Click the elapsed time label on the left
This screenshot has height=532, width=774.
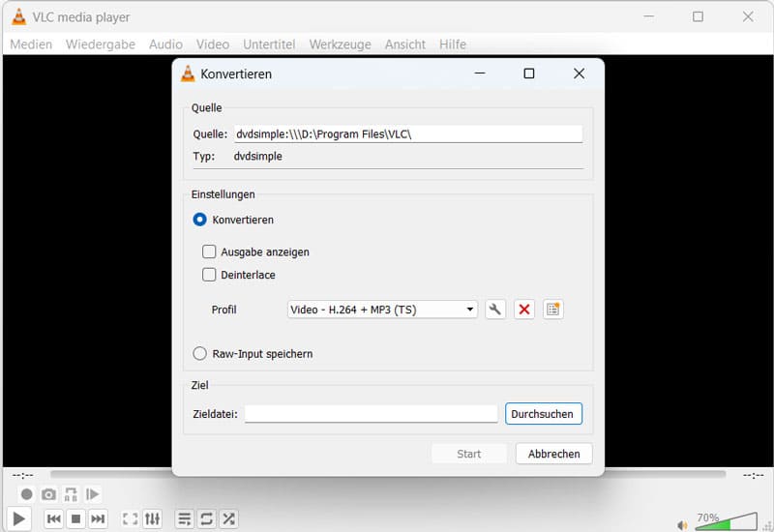click(x=22, y=475)
